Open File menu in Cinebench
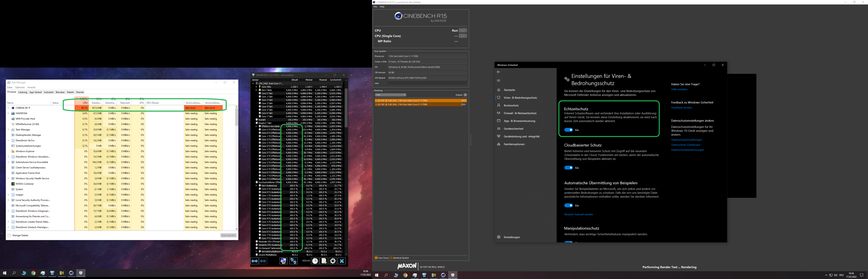Screen dimensions: 868x279 [375, 7]
